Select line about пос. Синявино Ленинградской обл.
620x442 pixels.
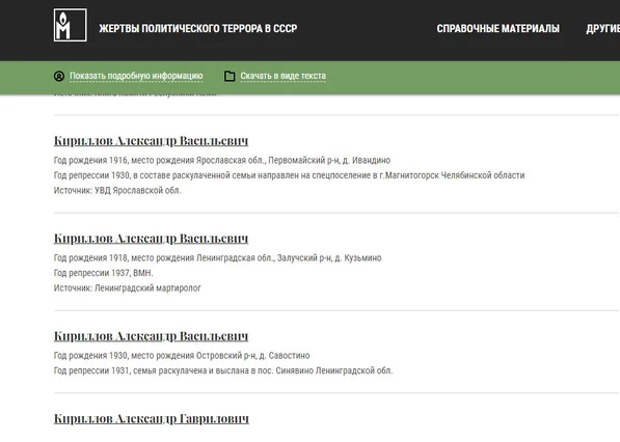coord(223,370)
